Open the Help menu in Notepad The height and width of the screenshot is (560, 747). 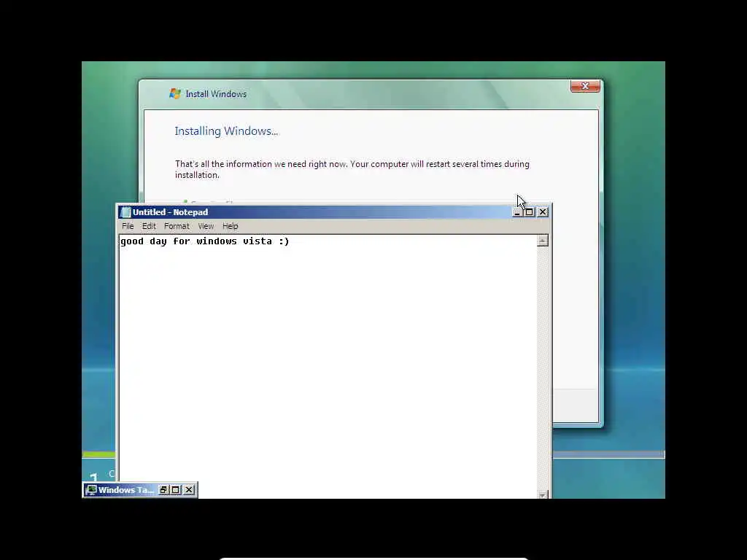pyautogui.click(x=230, y=226)
